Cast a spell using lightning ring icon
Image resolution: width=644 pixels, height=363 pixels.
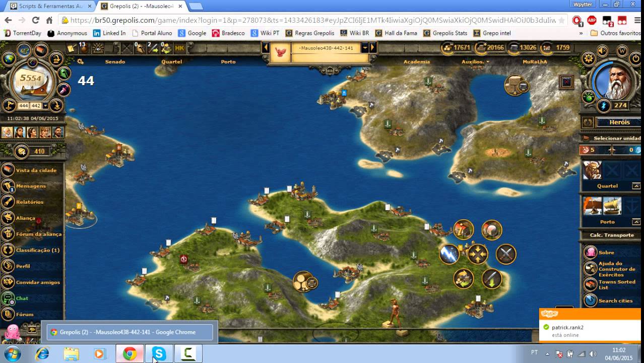[449, 254]
